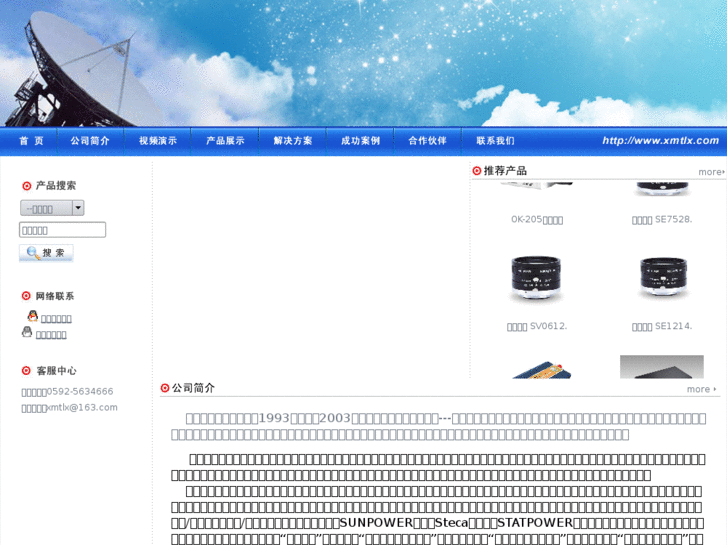Screen dimensions: 727x545
Task: Open the grey panel product thumbnail
Action: (662, 367)
